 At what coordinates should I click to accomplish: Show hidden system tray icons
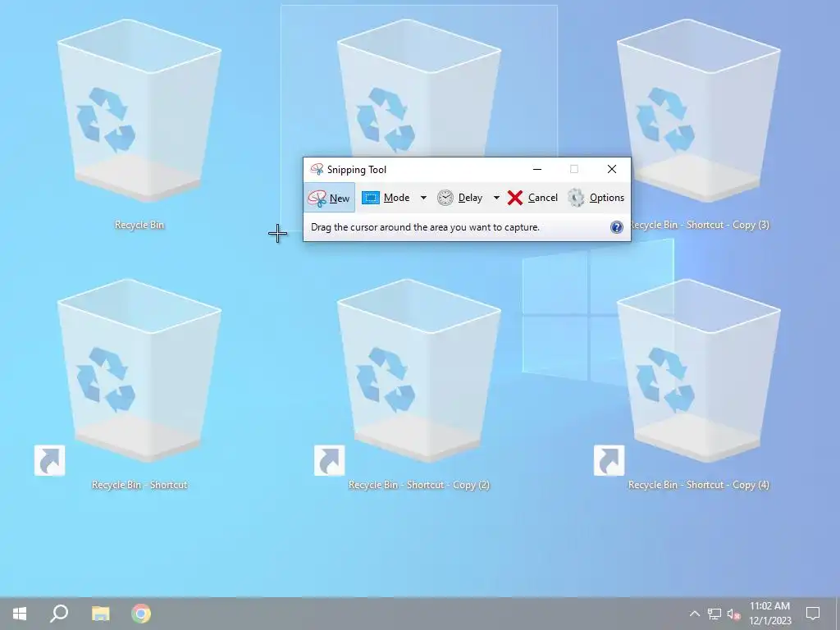(x=694, y=614)
